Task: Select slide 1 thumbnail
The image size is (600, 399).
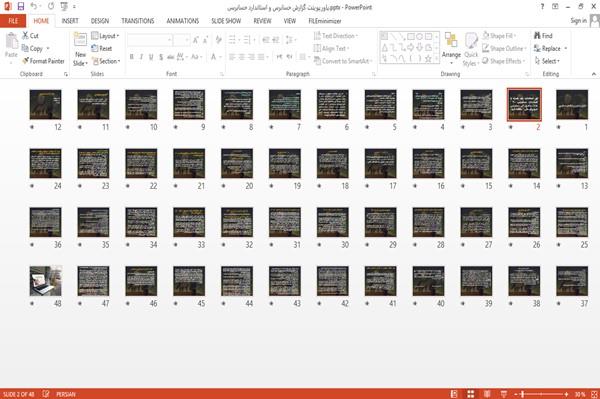Action: click(x=572, y=104)
